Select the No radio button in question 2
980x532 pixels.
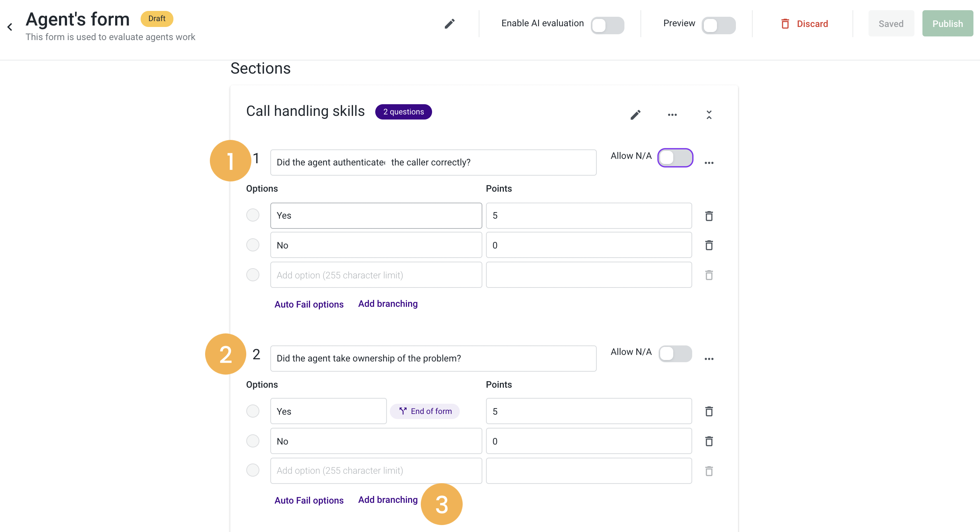coord(252,441)
